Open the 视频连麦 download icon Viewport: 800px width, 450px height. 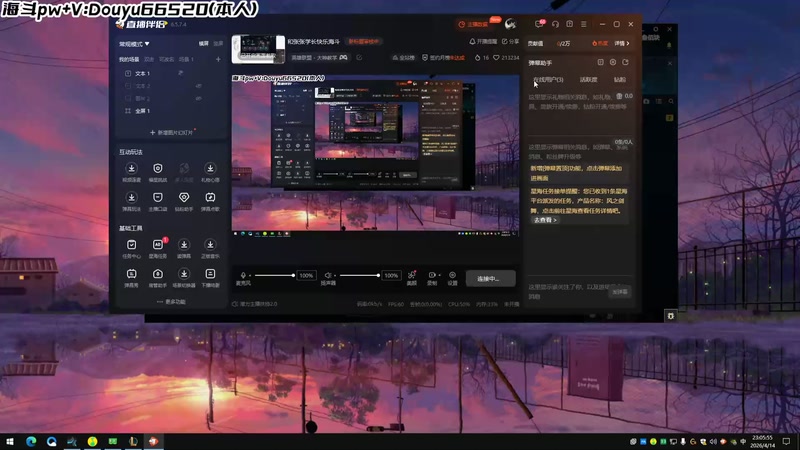point(132,168)
